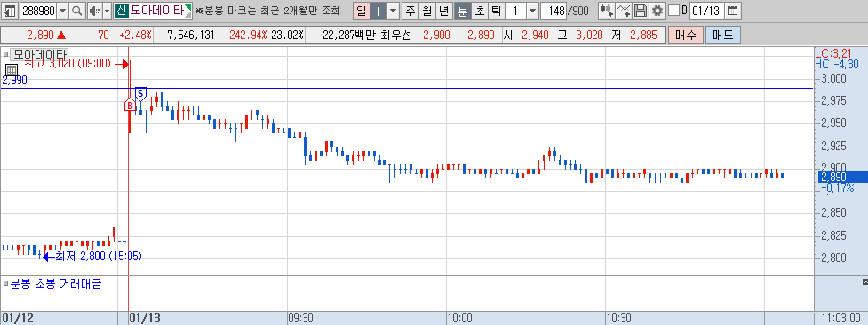Click the window link icon left of stock code
The width and height of the screenshot is (868, 325).
coord(11,10)
